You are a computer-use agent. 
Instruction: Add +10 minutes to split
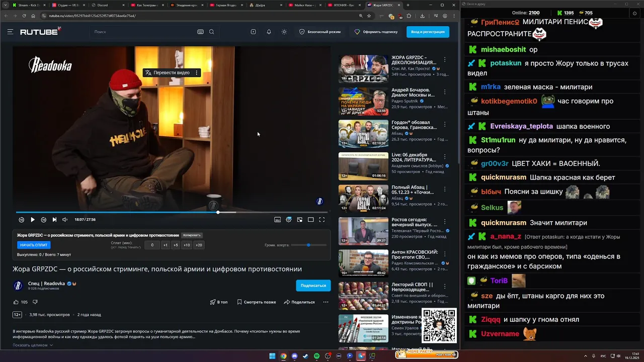[x=187, y=245]
